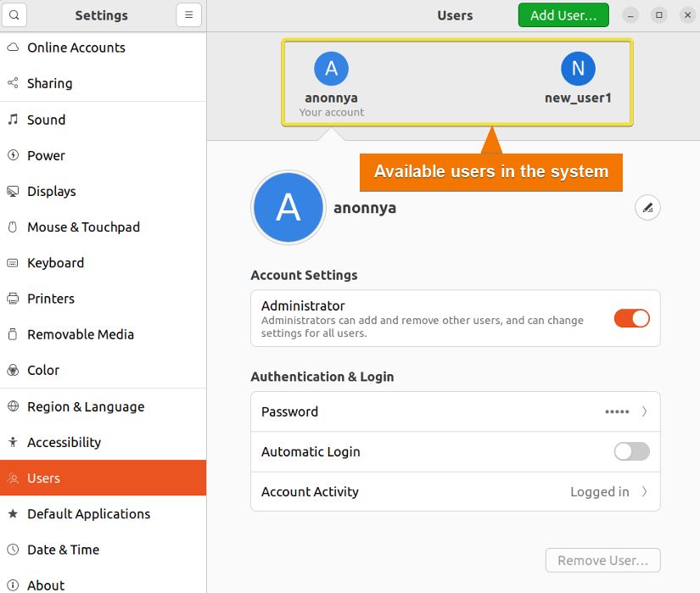Open Sound settings panel
Screen dimensions: 700x593
[x=104, y=120]
